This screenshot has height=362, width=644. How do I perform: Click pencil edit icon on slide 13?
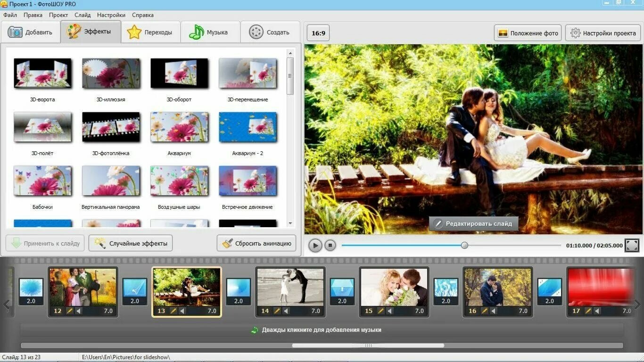click(x=173, y=311)
